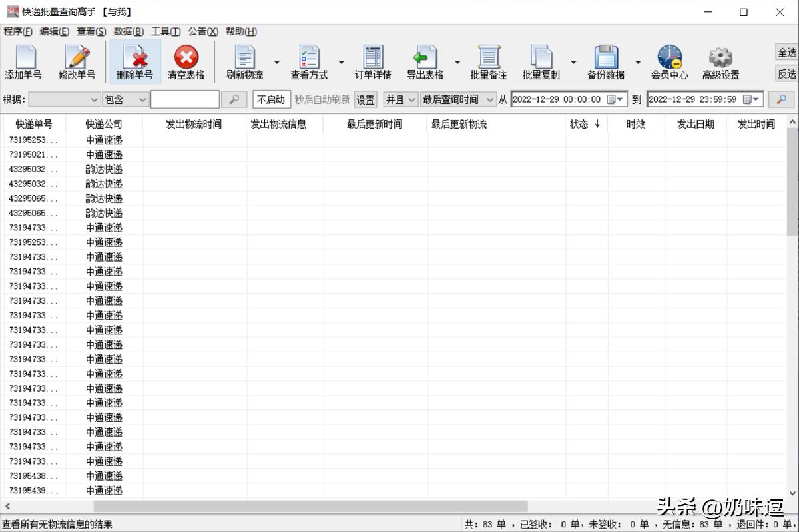Toggle the 不启动 auto-refresh button
This screenshot has height=532, width=799.
[x=270, y=99]
